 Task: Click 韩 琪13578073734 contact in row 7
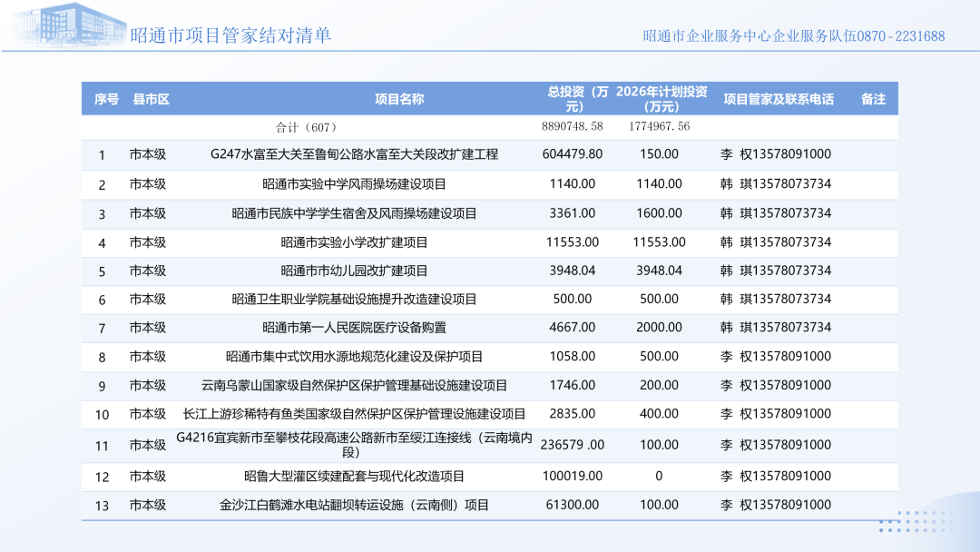pyautogui.click(x=776, y=327)
